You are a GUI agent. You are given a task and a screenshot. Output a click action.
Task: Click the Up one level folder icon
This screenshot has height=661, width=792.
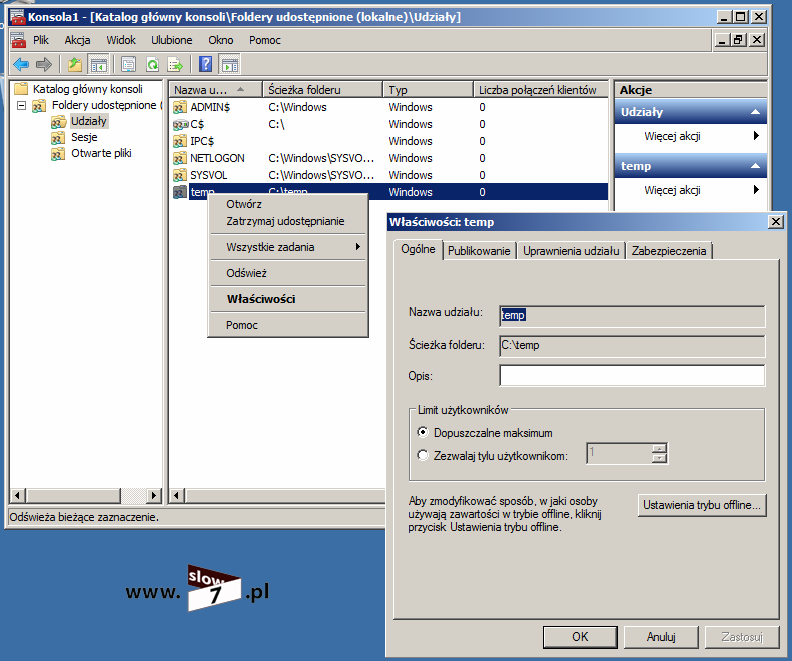(x=74, y=65)
